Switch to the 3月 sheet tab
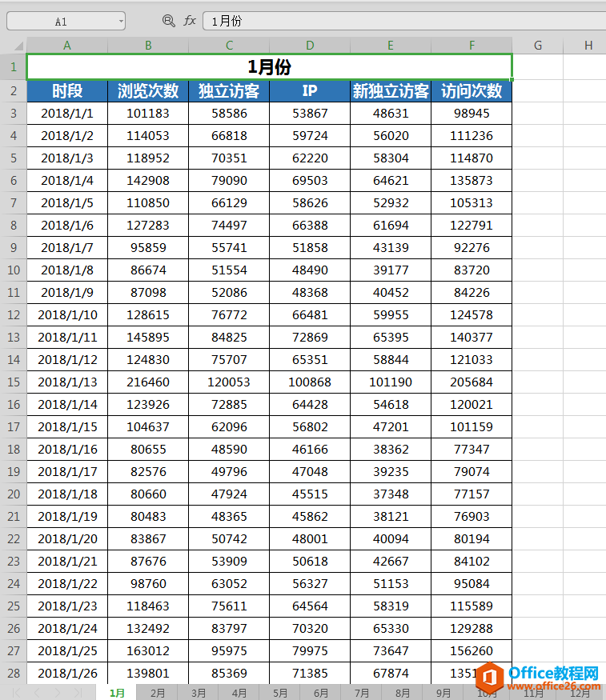606x700 pixels. pos(199,693)
